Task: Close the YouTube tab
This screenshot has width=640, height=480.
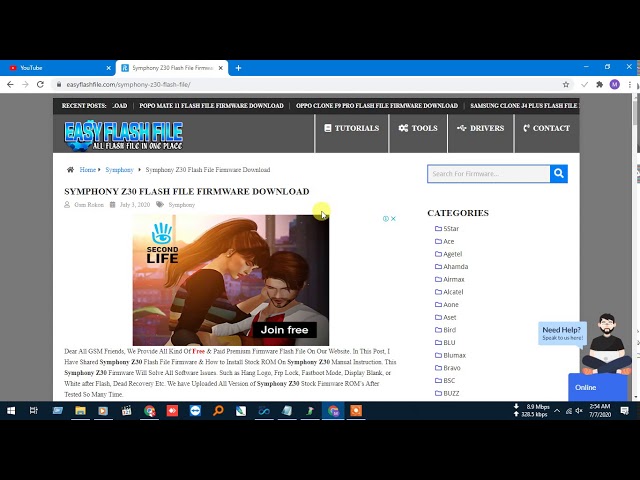Action: (x=109, y=68)
